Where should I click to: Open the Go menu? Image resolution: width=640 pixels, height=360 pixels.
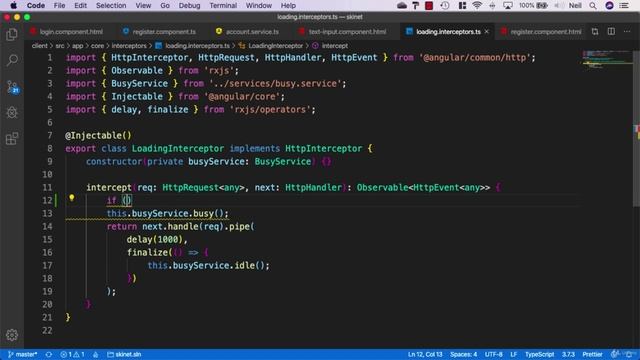(x=165, y=5)
